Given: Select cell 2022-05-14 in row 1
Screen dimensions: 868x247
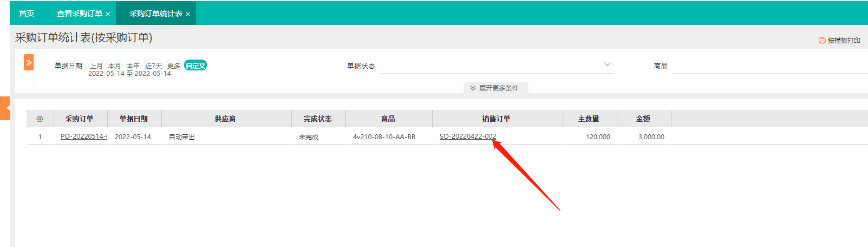Looking at the screenshot, I should [x=133, y=137].
